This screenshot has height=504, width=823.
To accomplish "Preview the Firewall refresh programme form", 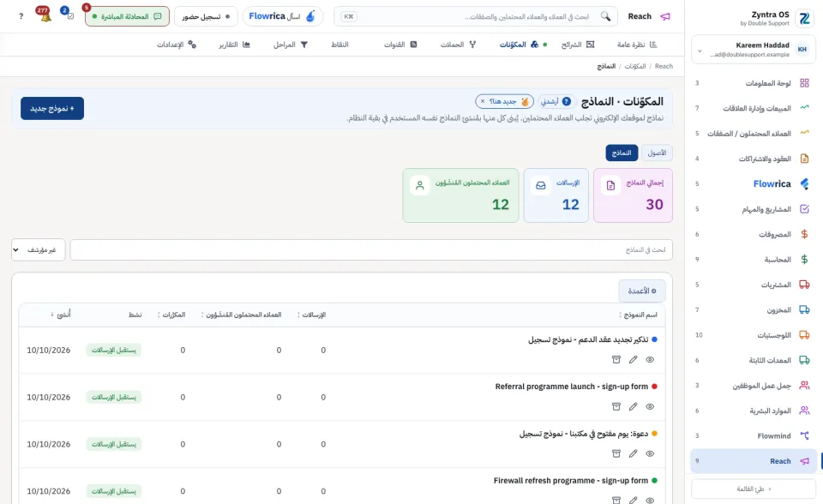I will (650, 501).
